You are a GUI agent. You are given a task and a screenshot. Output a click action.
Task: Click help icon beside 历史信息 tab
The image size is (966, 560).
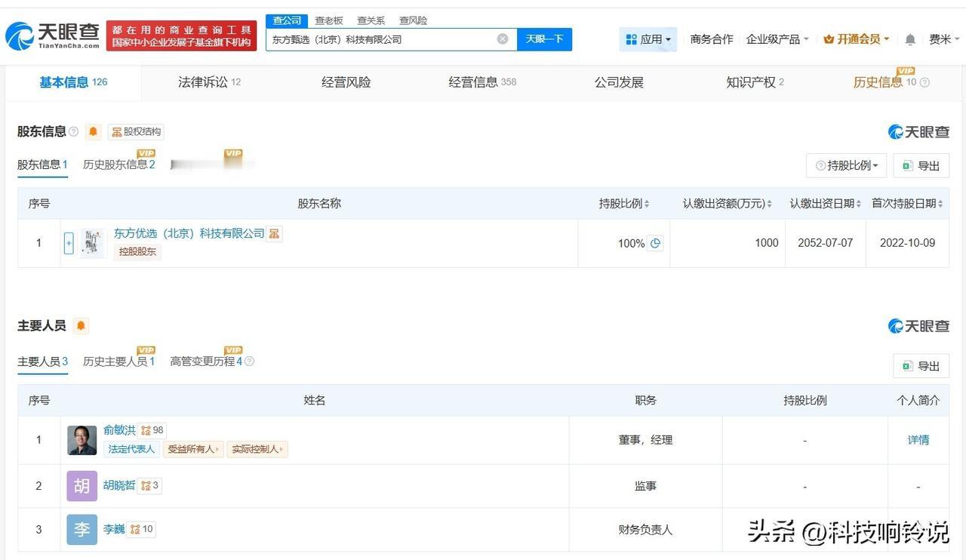(924, 82)
